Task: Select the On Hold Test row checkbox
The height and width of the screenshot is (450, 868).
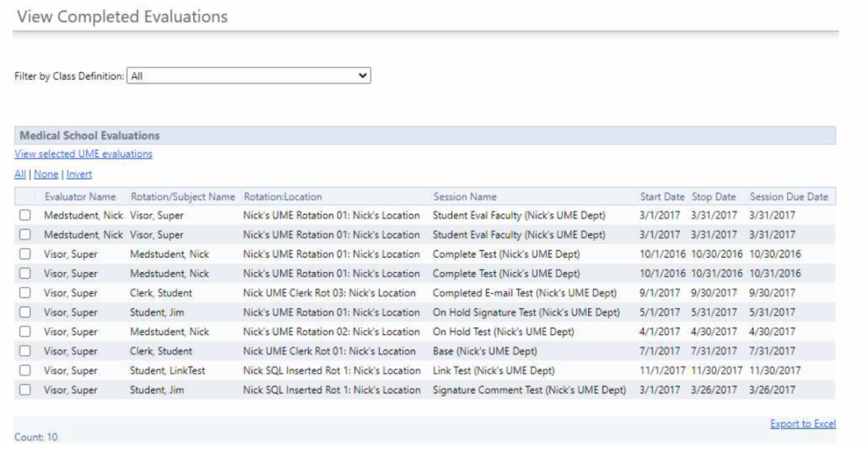Action: click(25, 332)
